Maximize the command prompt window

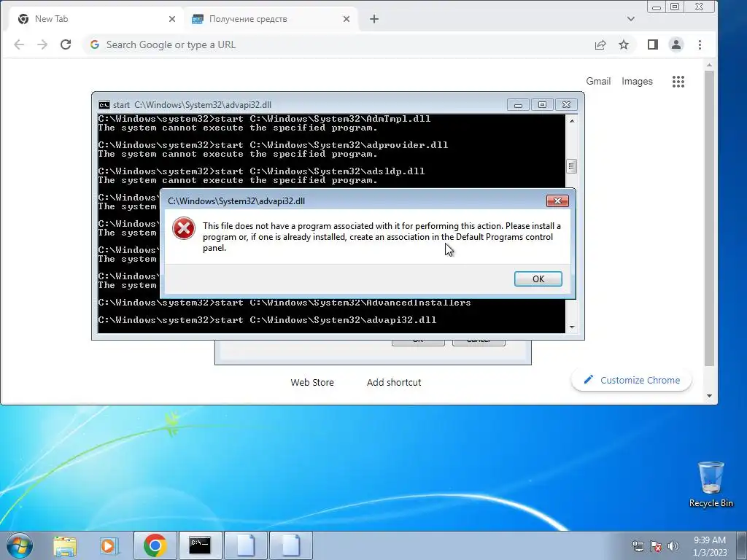tap(542, 105)
